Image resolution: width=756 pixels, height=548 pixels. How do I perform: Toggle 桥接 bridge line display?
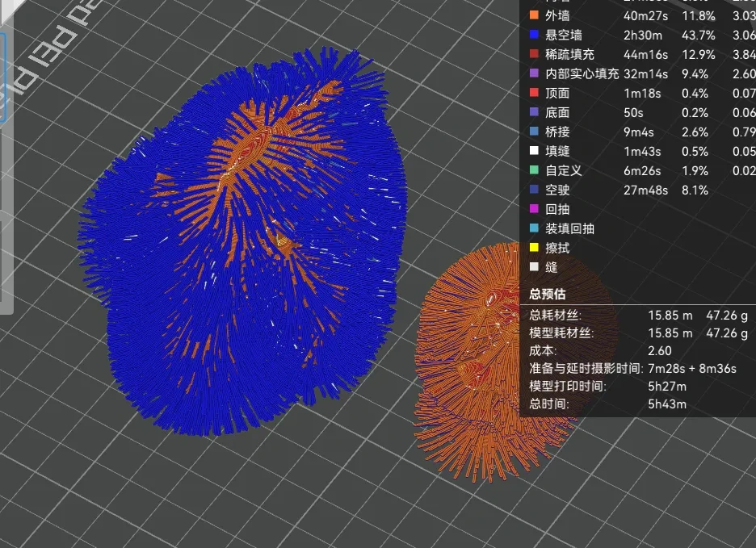[557, 132]
